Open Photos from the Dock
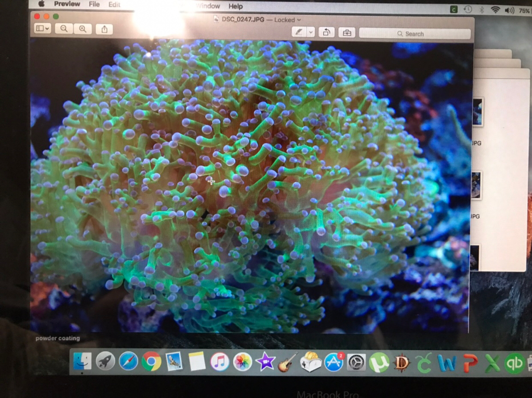 (x=242, y=362)
